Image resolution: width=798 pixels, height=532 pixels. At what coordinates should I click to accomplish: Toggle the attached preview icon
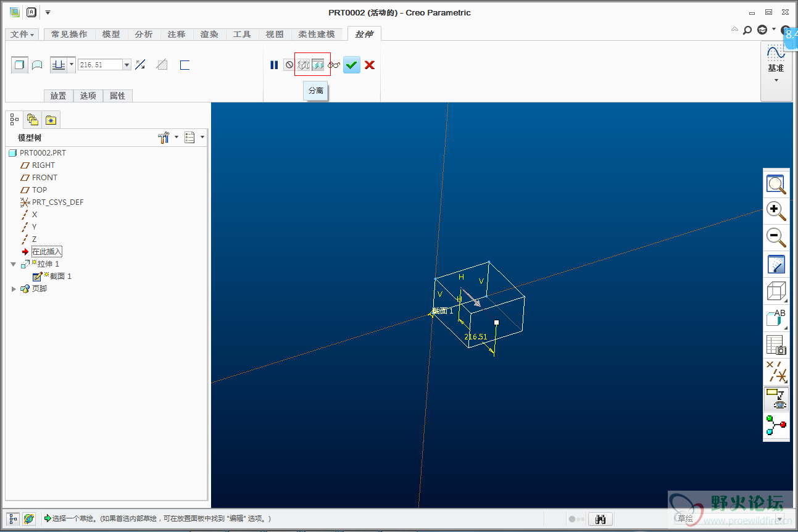click(318, 65)
